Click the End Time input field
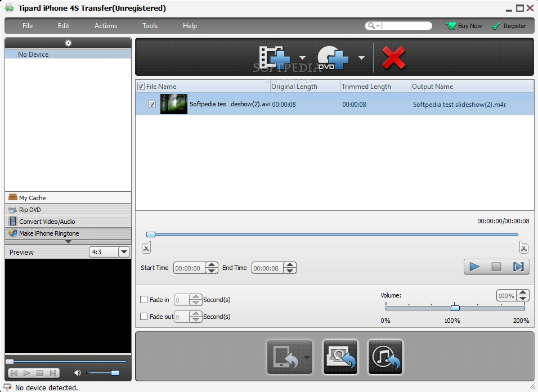Image resolution: width=538 pixels, height=392 pixels. [268, 268]
